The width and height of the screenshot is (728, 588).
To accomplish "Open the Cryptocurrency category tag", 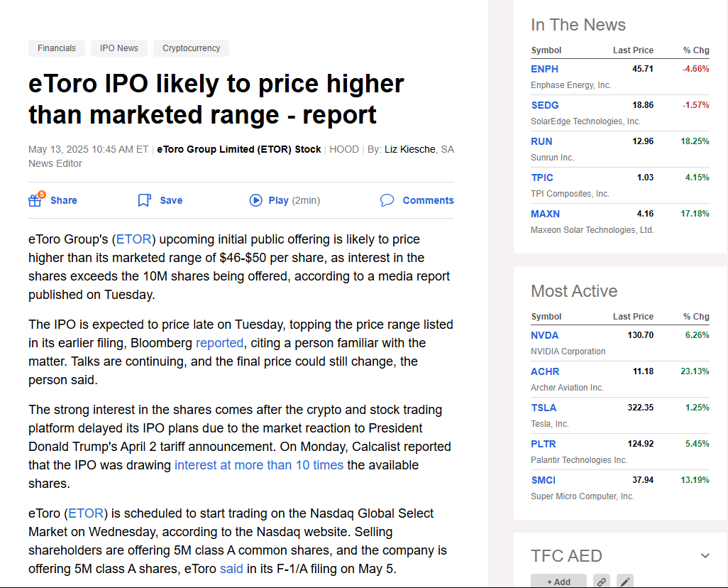I will point(191,48).
